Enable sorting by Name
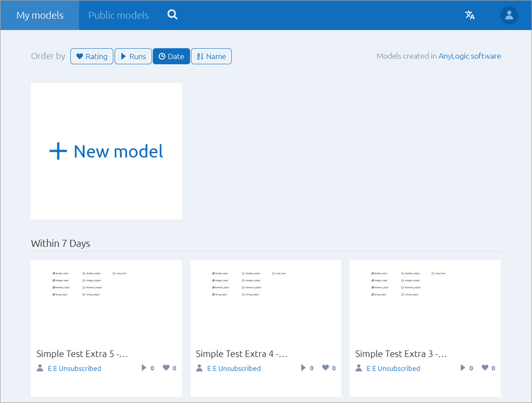Viewport: 532px width, 403px height. (211, 56)
